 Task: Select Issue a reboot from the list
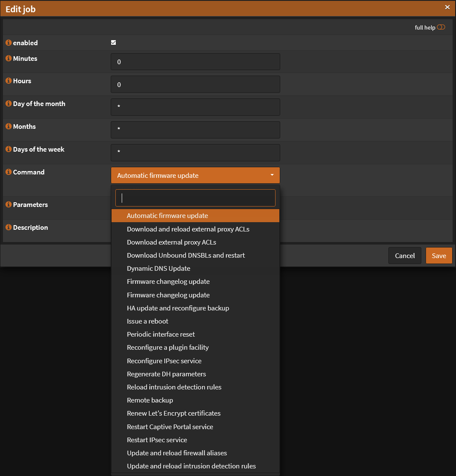point(147,321)
